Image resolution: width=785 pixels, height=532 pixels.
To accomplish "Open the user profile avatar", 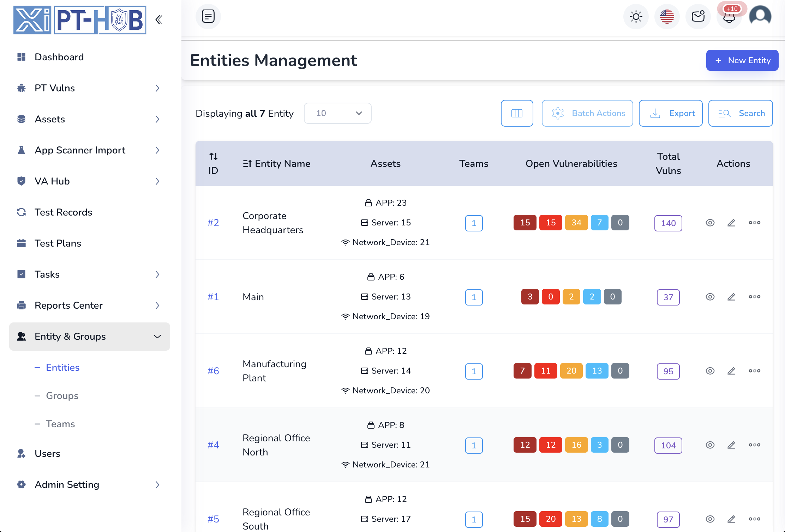I will 760,16.
